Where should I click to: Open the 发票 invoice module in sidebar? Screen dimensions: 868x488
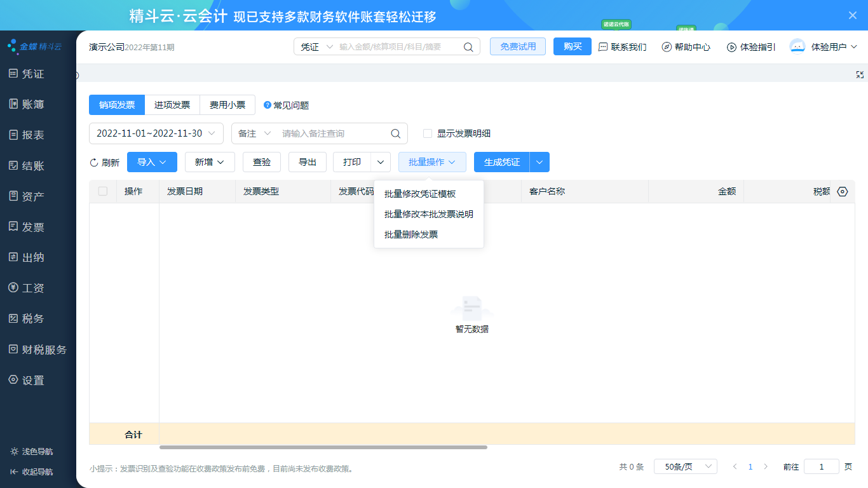pos(33,227)
